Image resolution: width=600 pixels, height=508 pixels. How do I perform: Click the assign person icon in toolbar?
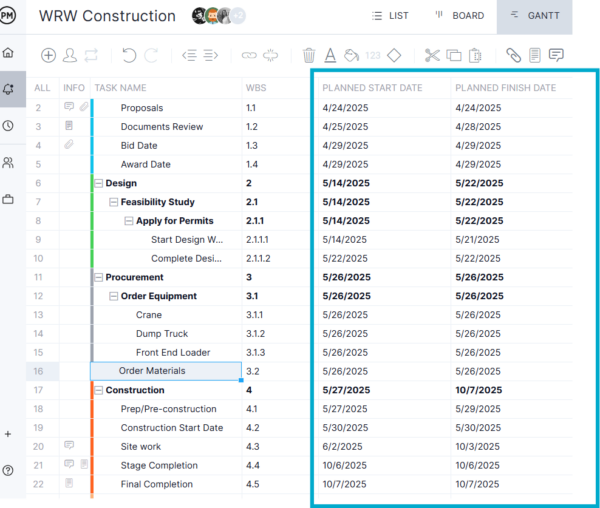[70, 55]
